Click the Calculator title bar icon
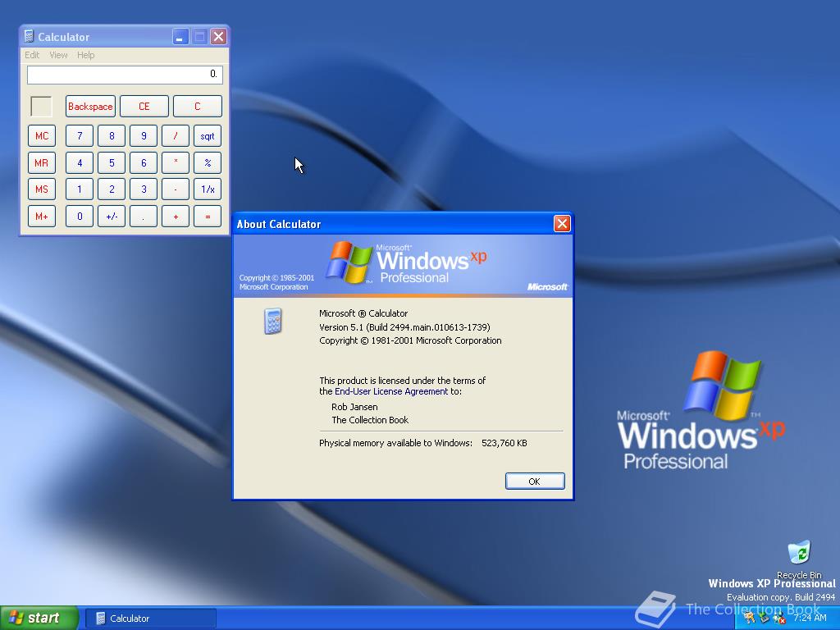 pos(29,36)
